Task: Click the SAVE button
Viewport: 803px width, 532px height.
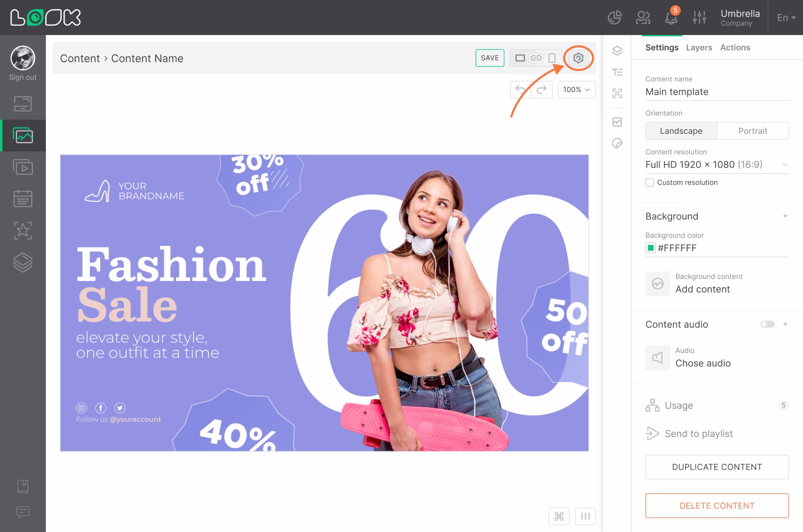Action: (490, 58)
